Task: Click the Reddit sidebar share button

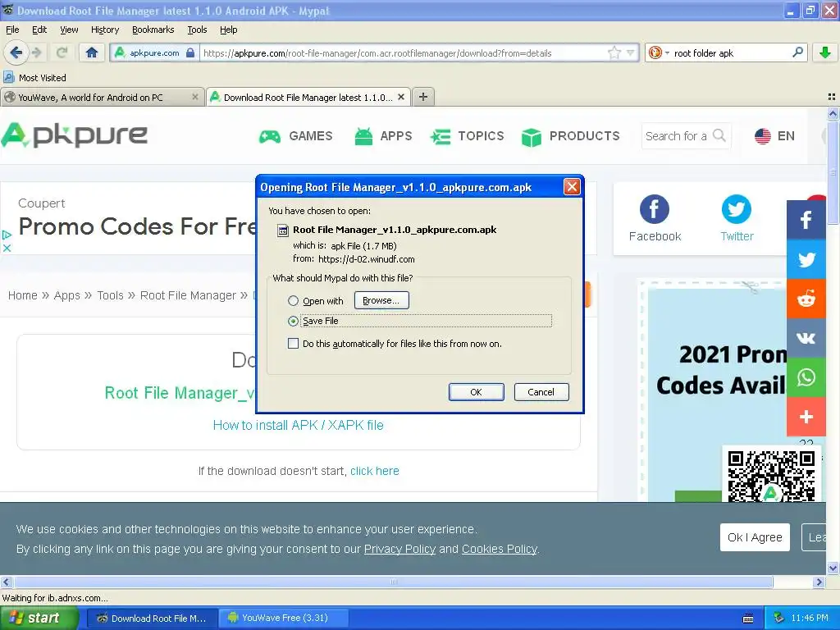Action: 806,299
